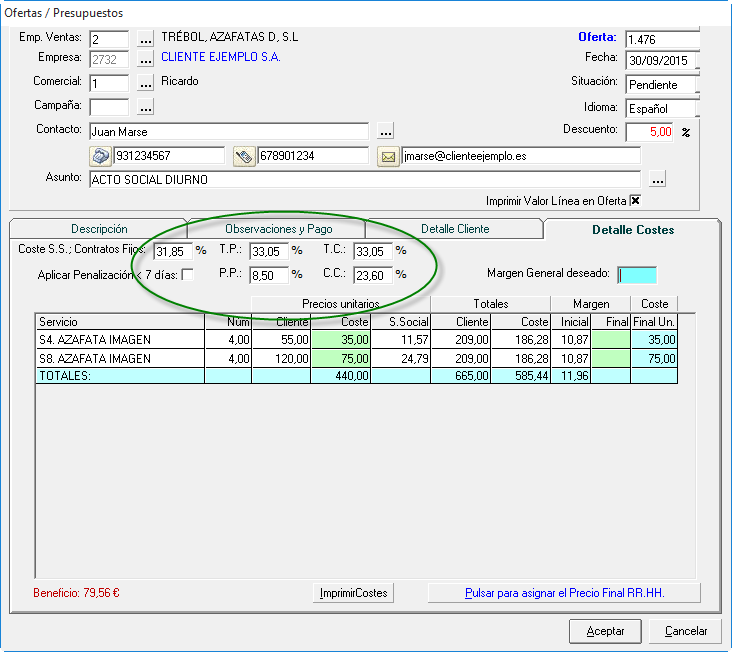Open lookup button next to Emp. Ventas
Screen dimensions: 732x652
pyautogui.click(x=146, y=39)
